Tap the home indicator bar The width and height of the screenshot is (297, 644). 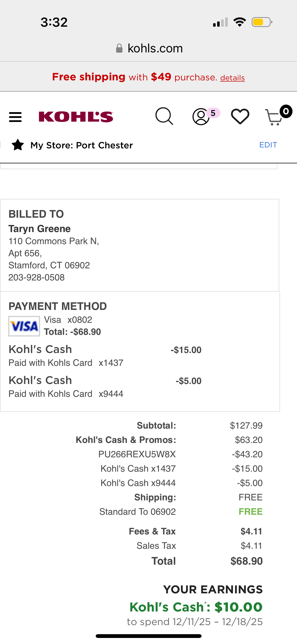149,636
